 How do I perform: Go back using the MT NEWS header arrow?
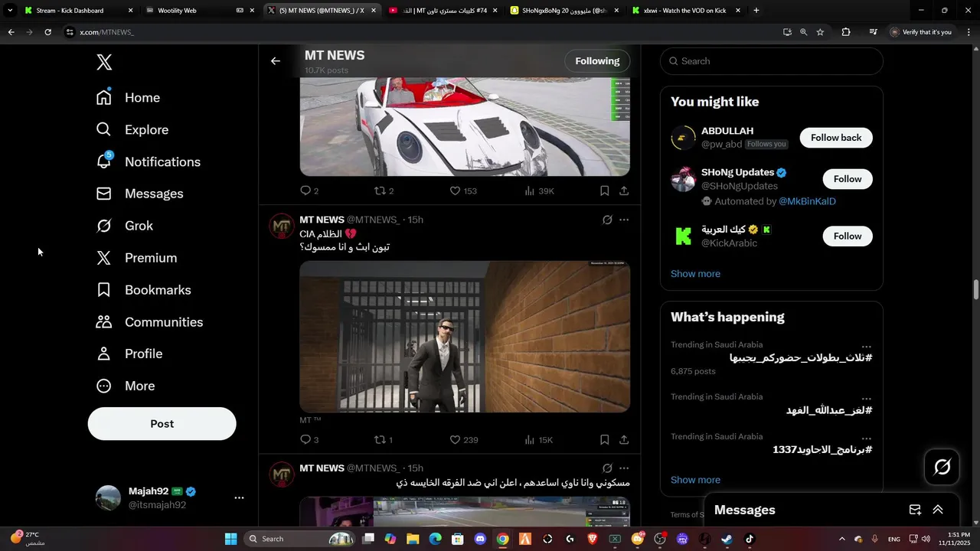coord(276,61)
